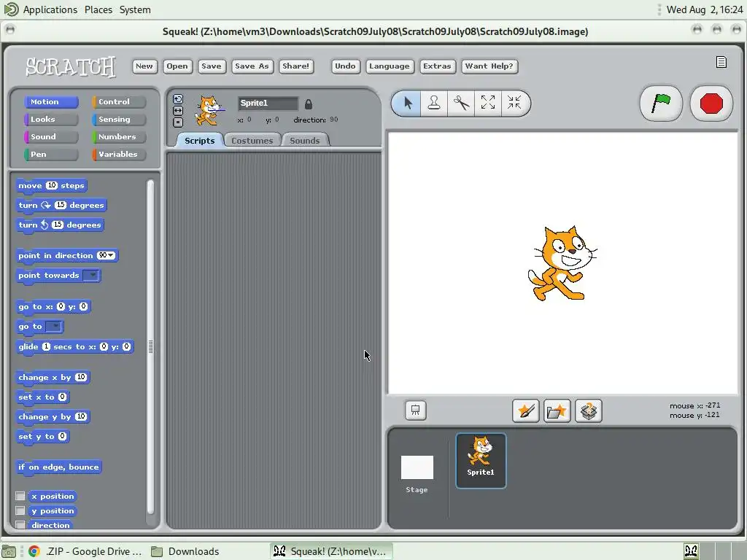747x560 pixels.
Task: Click steps value in move block
Action: point(52,186)
